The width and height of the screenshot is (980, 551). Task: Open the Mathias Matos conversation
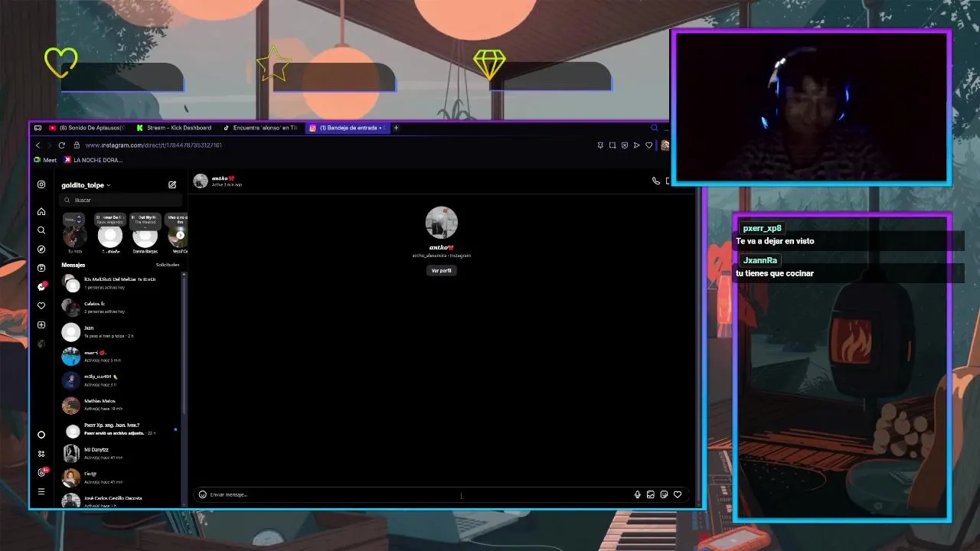121,405
